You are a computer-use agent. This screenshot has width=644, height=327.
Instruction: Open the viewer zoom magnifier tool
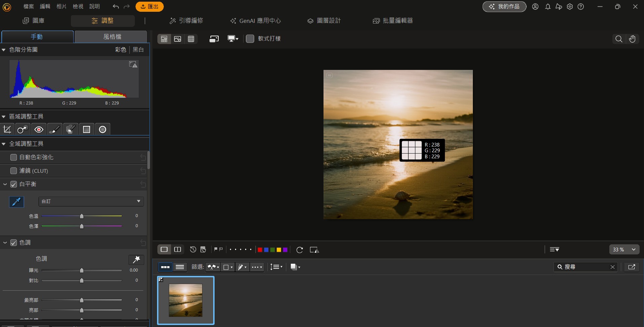point(618,39)
